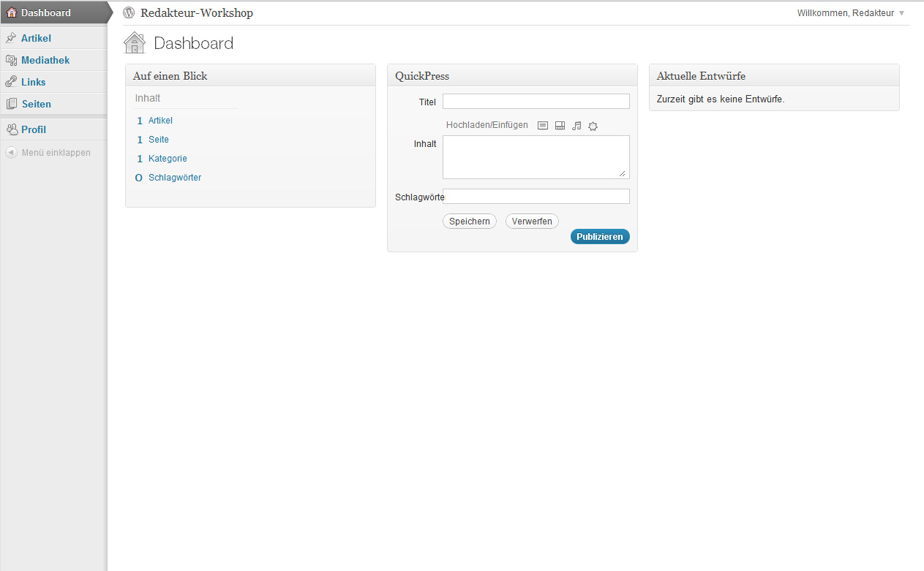924x571 pixels.
Task: Click the WordPress logo icon in header
Action: click(x=129, y=12)
